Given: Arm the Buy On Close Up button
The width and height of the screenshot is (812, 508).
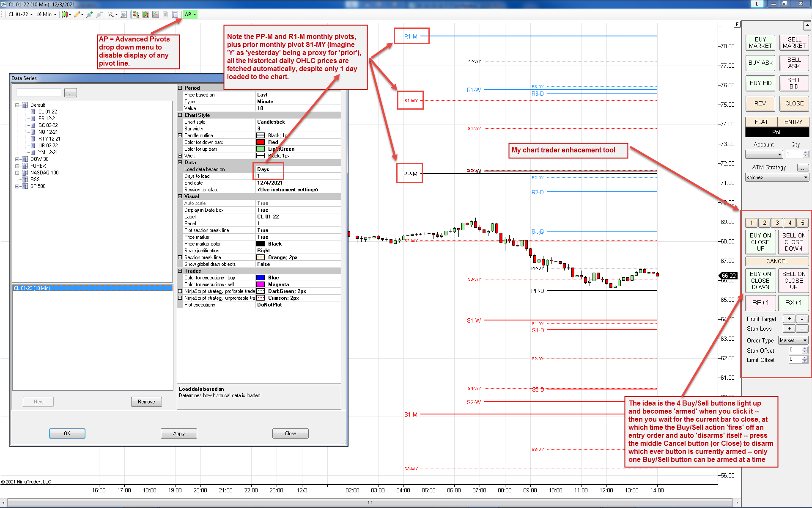Looking at the screenshot, I should click(x=760, y=242).
